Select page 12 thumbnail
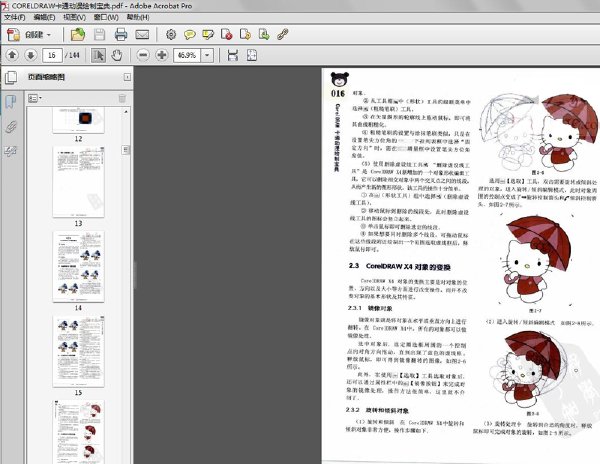 78,120
